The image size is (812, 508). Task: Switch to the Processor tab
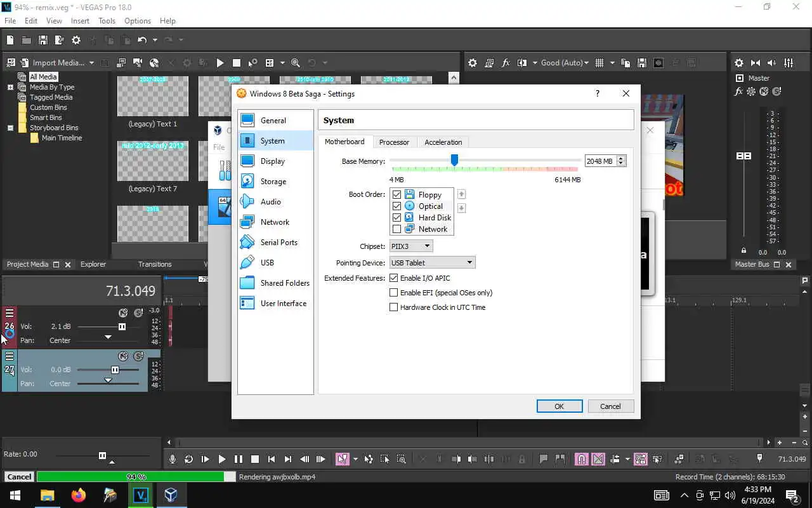[394, 142]
